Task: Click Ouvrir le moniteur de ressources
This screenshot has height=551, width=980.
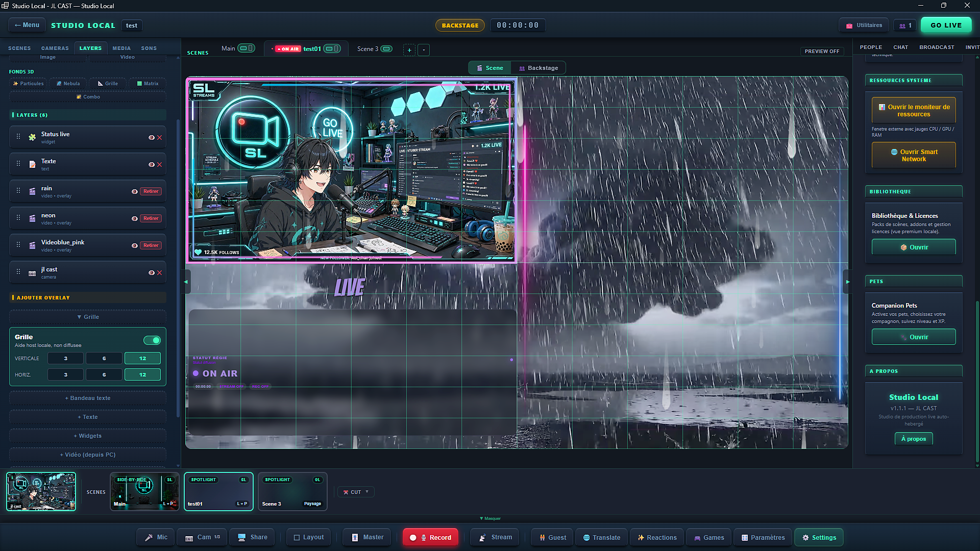Action: [914, 111]
